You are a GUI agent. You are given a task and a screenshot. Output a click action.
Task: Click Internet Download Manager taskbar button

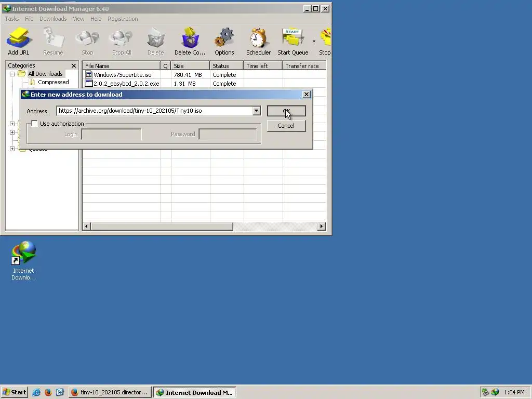pos(195,392)
